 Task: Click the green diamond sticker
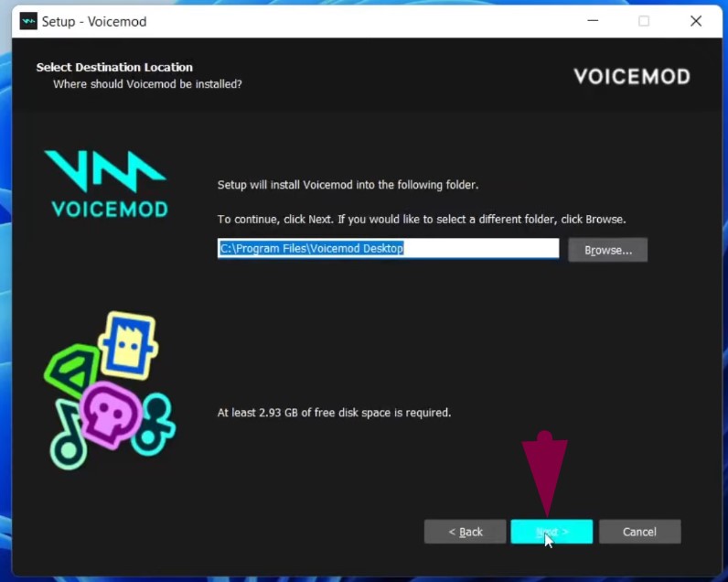71,371
